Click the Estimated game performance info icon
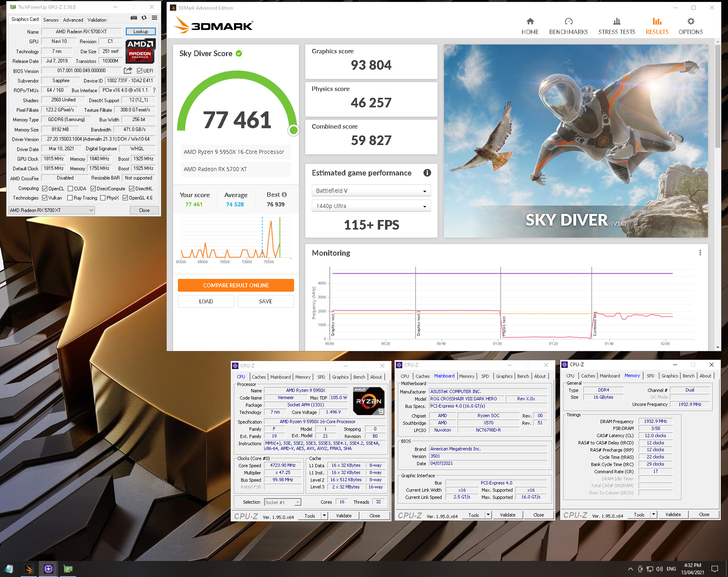 tap(427, 173)
